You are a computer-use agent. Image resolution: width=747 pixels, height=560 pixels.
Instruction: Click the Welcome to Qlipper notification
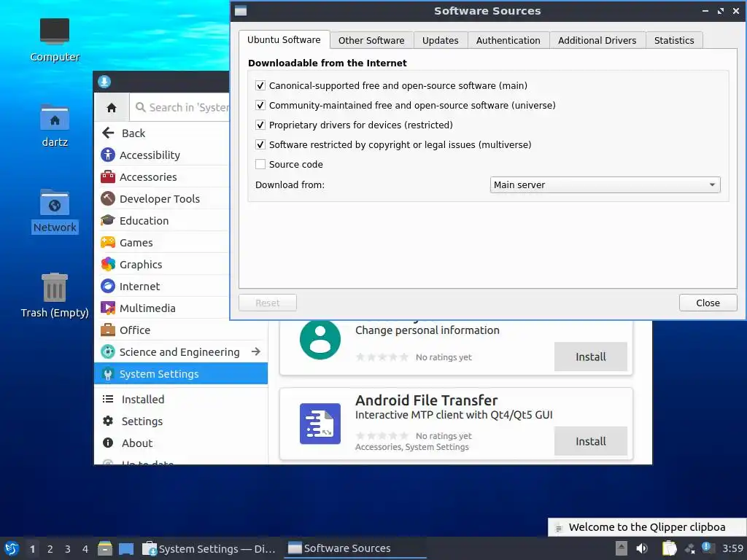(x=647, y=527)
